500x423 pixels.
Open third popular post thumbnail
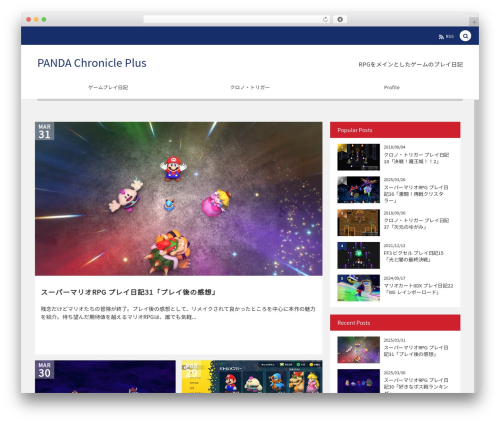358,222
